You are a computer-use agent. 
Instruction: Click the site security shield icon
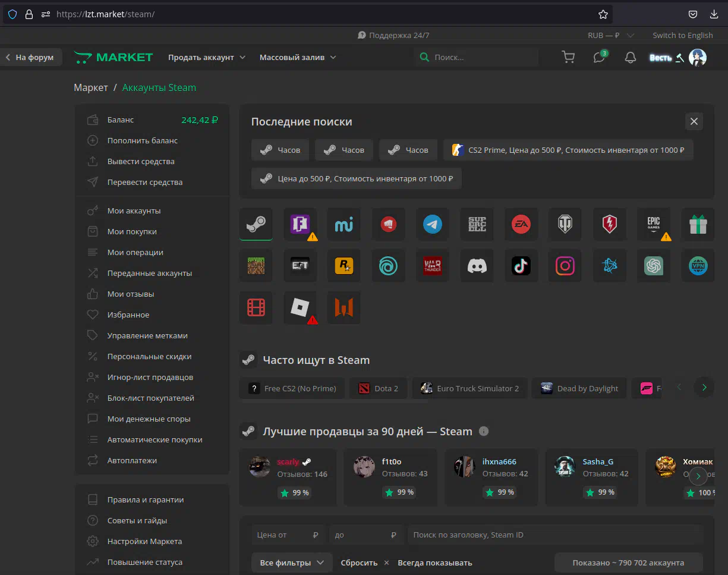(x=12, y=14)
